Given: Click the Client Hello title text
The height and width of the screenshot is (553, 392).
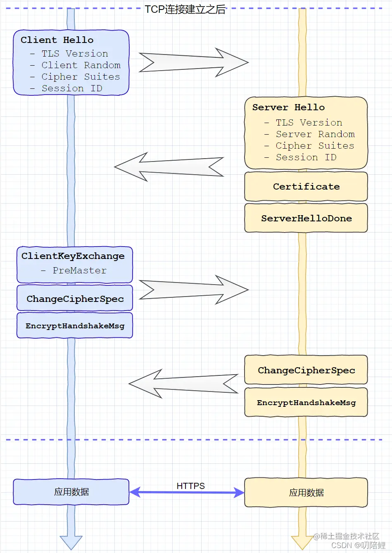Looking at the screenshot, I should [57, 40].
